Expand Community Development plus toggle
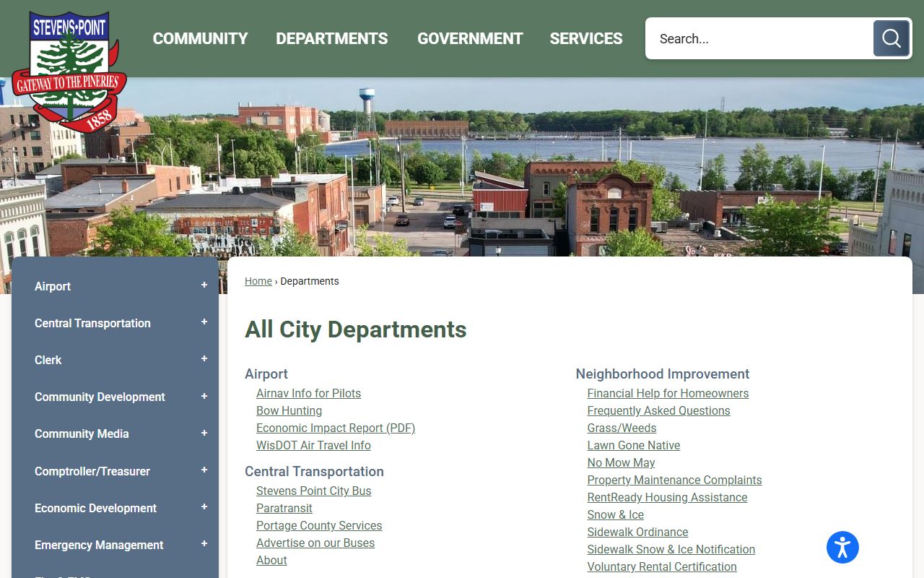The image size is (924, 578). tap(204, 397)
